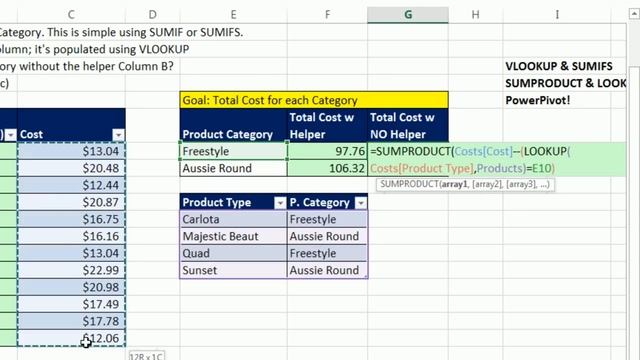This screenshot has height=360, width=640.
Task: Select the $20.48 cost cell
Action: (71, 168)
